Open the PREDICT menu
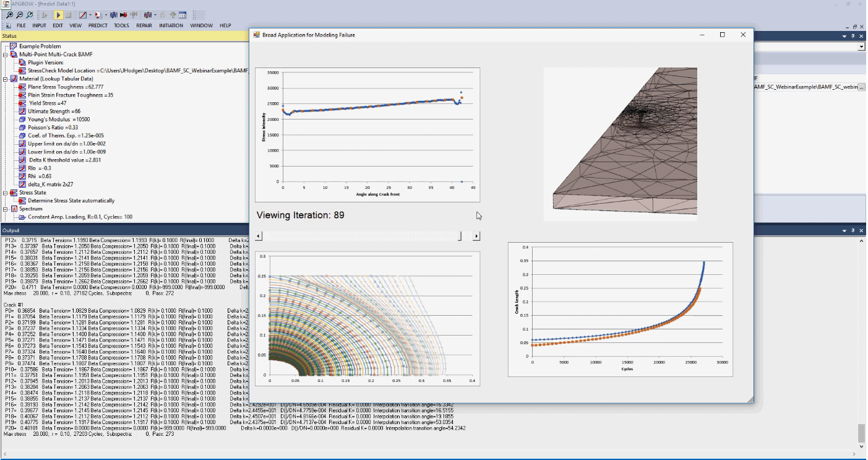Viewport: 868px width, 460px height. [97, 25]
